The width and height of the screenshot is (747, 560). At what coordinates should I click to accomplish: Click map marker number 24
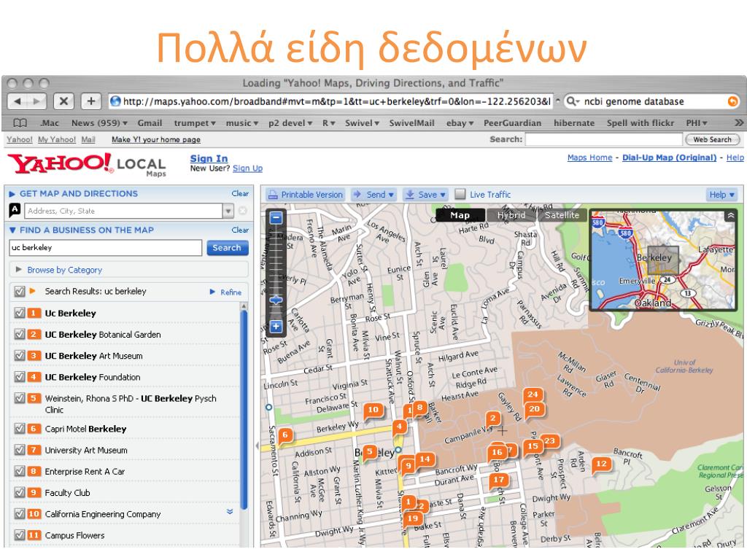tap(533, 394)
